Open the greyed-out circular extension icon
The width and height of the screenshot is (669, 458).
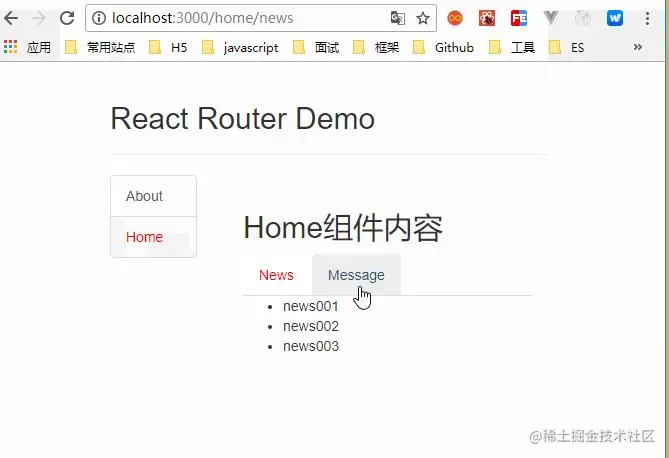(x=583, y=18)
